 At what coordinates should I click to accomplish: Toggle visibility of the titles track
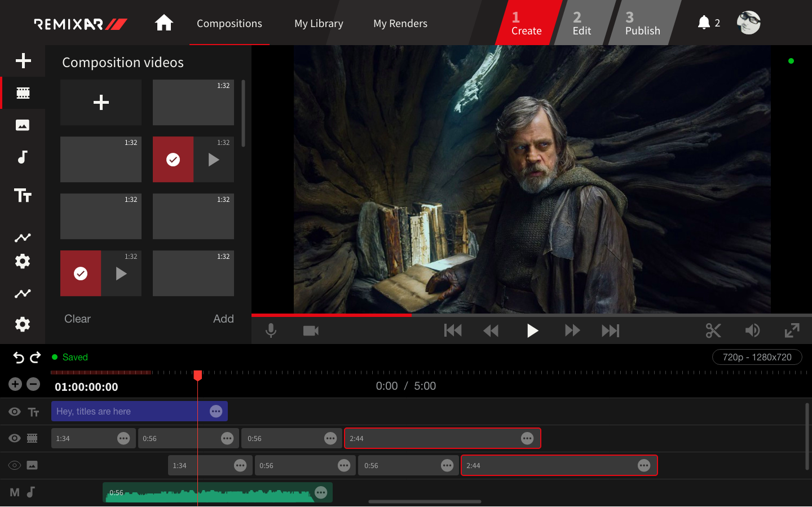15,412
